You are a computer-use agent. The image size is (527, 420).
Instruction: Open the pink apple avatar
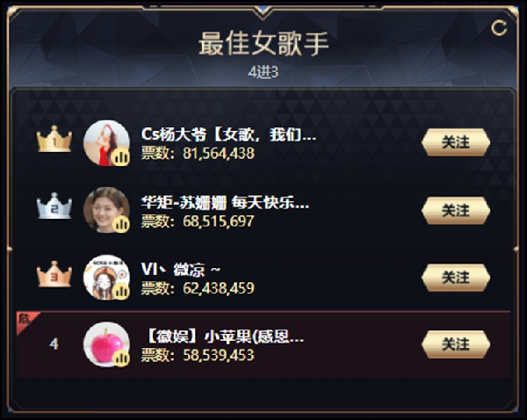[106, 344]
